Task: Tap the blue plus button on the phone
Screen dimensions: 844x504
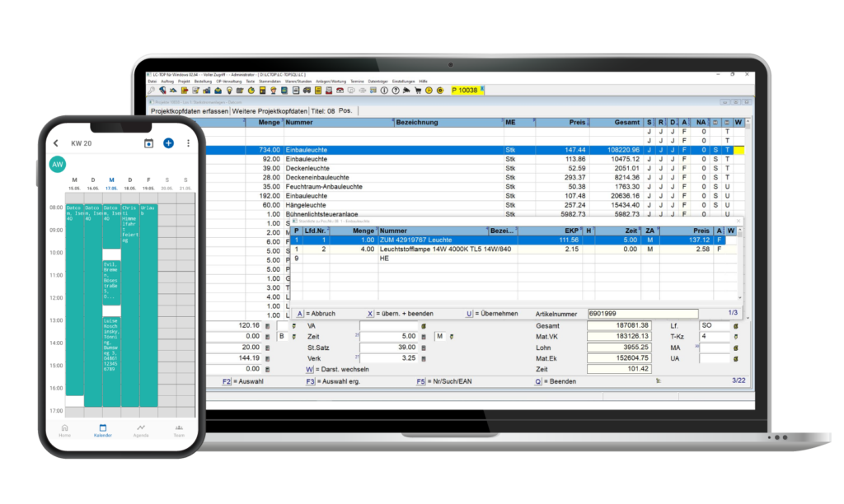Action: 168,143
